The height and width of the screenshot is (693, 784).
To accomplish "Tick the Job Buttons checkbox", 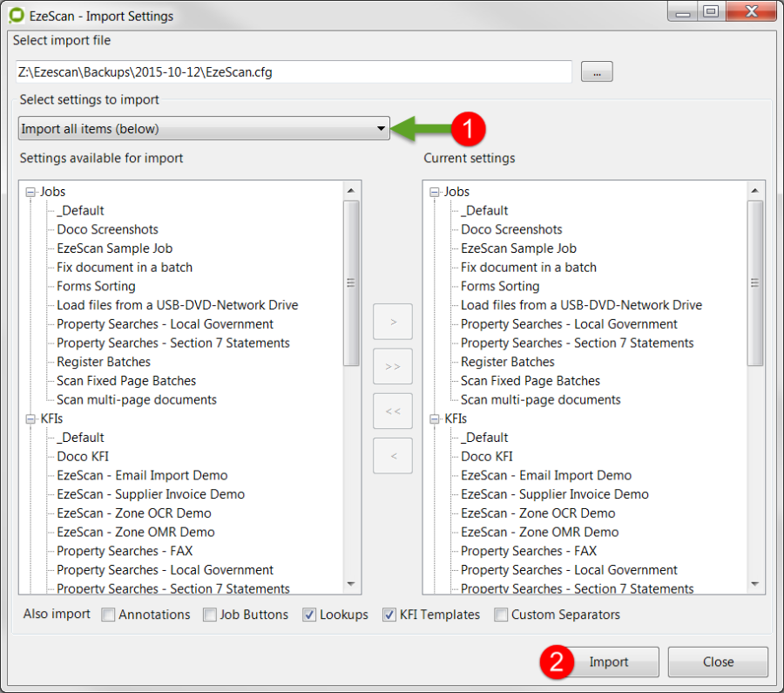I will point(210,615).
